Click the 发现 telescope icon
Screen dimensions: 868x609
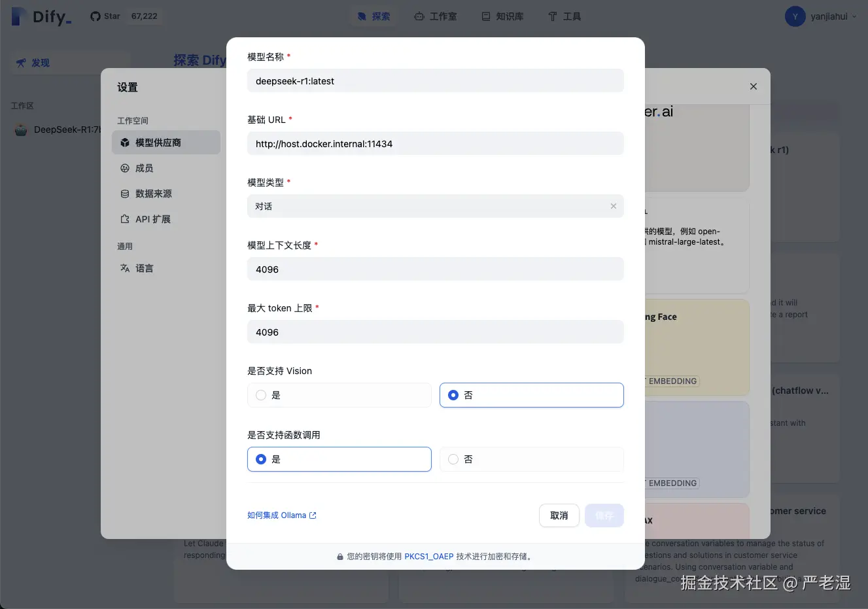click(22, 63)
